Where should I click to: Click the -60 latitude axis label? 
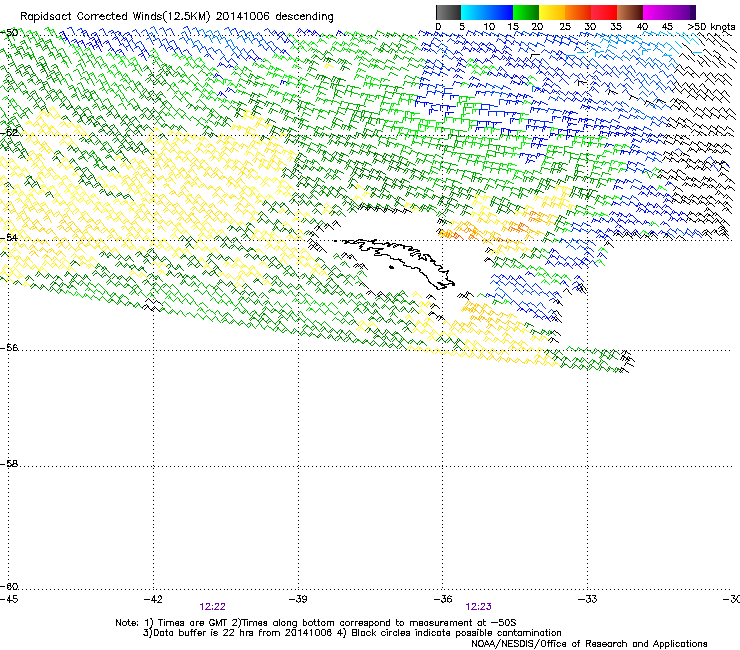click(x=9, y=586)
